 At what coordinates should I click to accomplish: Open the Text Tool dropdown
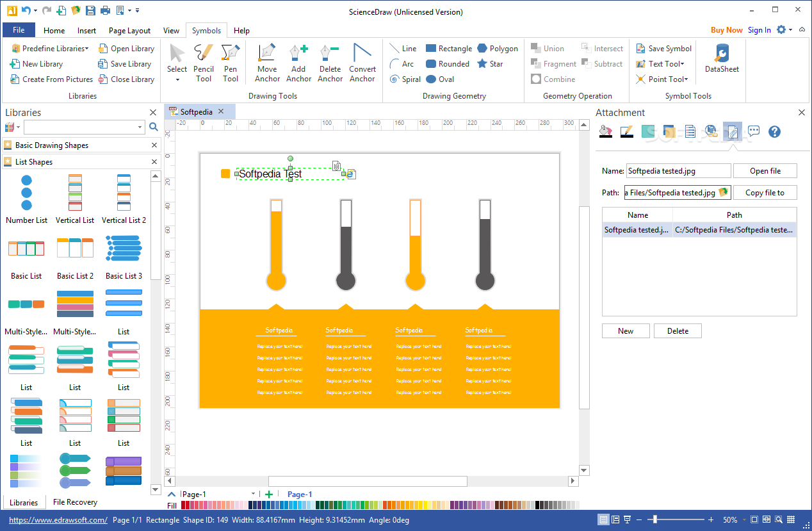click(x=660, y=64)
